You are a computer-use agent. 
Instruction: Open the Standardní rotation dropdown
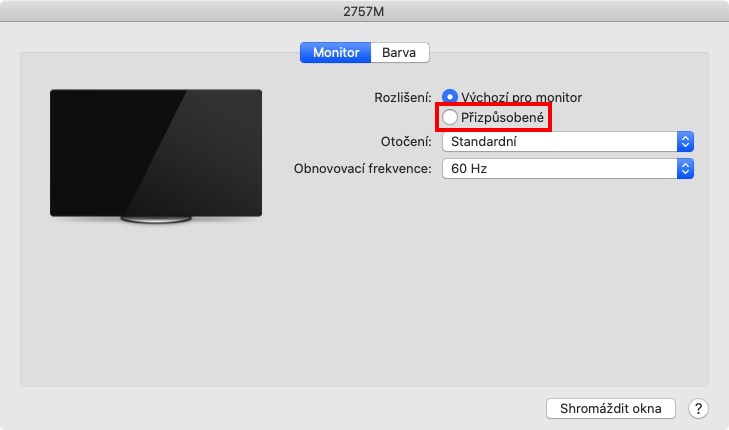[x=568, y=142]
